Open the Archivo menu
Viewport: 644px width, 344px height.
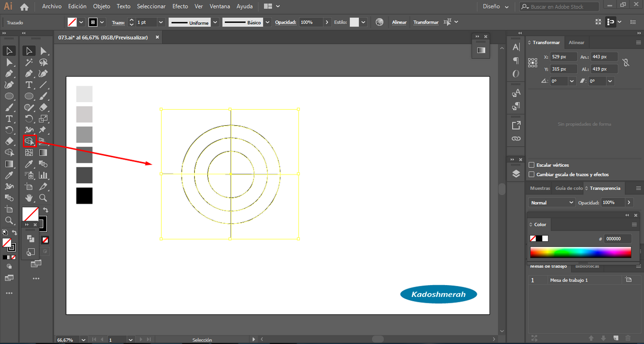52,7
